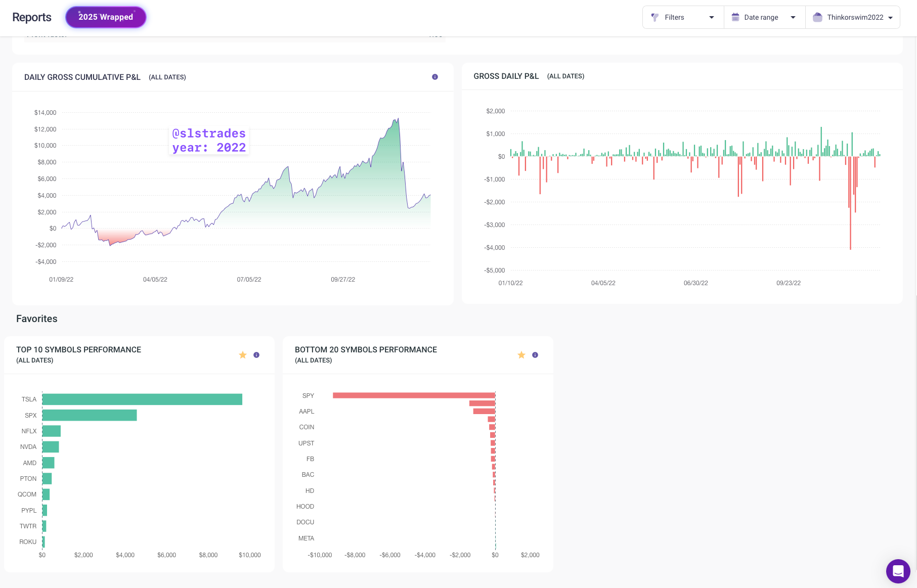Click the Favorites section heading

pos(37,319)
